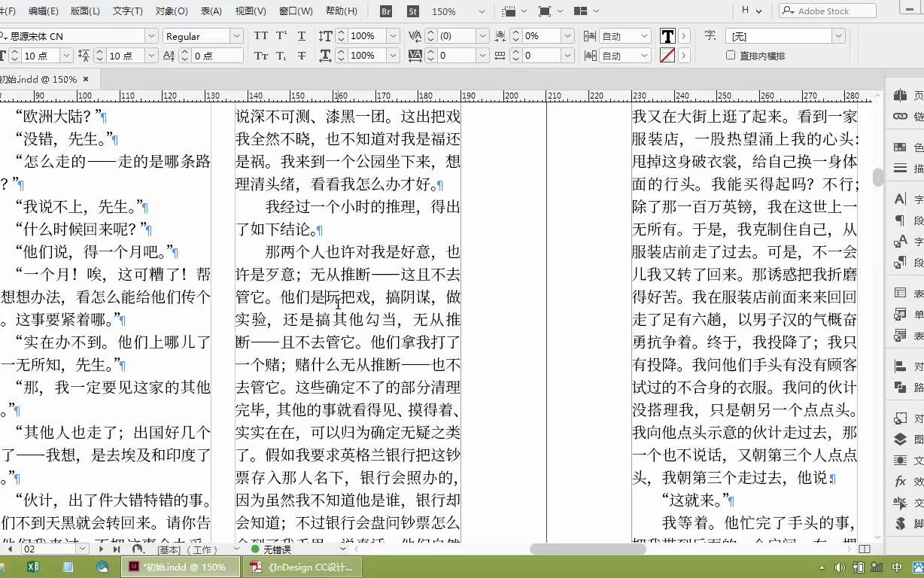Open the font family dropdown
This screenshot has width=924, height=578.
[x=151, y=35]
